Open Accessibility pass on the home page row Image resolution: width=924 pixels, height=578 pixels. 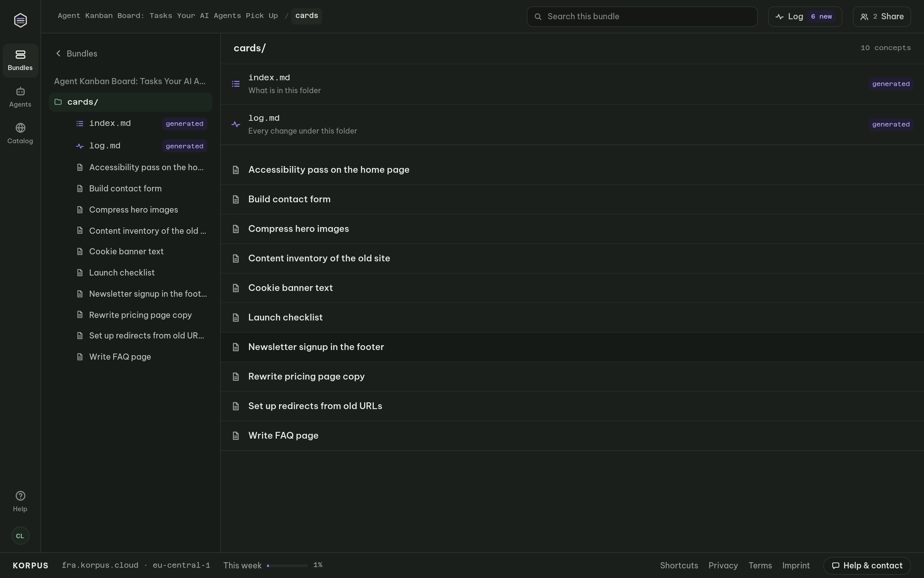[x=572, y=170]
